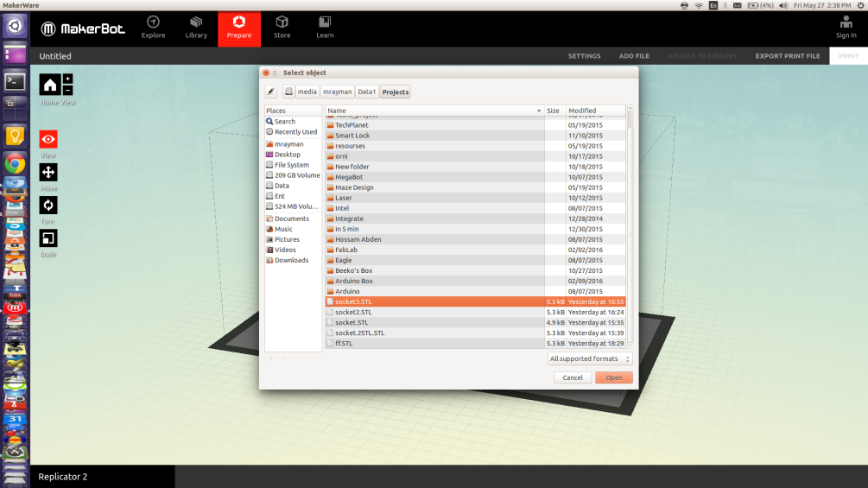This screenshot has width=868, height=488.
Task: Click the Home View icon
Action: click(50, 85)
